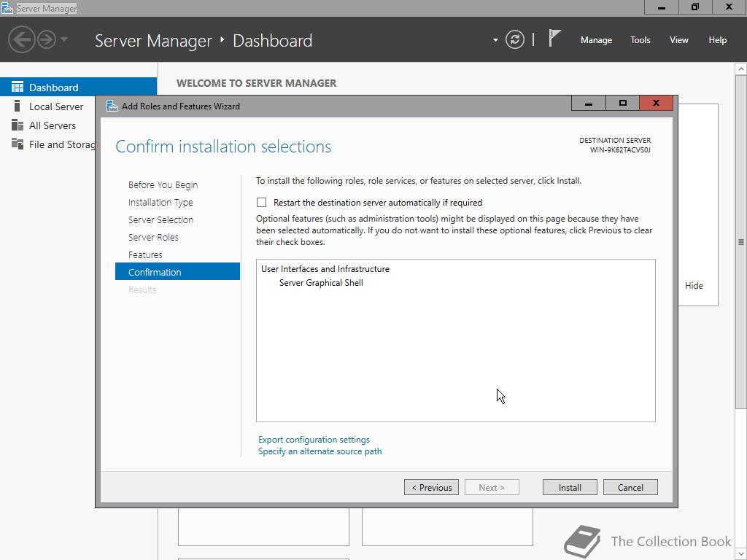Open the navigation history dropdown arrow
Viewport: 747px width, 560px height.
pyautogui.click(x=64, y=39)
